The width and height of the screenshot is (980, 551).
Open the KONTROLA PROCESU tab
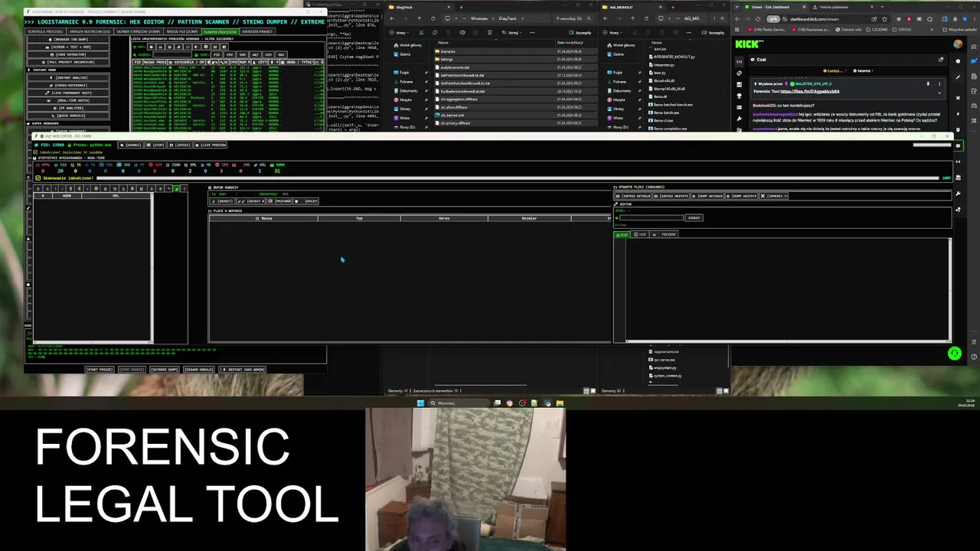(45, 31)
